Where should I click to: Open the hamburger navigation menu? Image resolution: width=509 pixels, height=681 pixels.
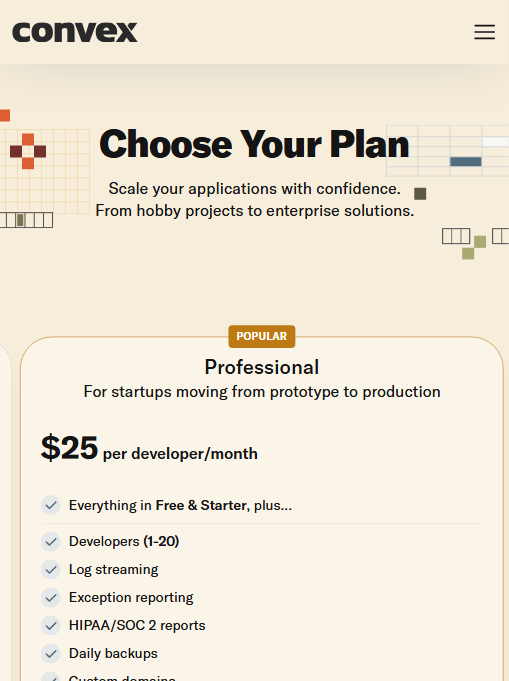(484, 32)
